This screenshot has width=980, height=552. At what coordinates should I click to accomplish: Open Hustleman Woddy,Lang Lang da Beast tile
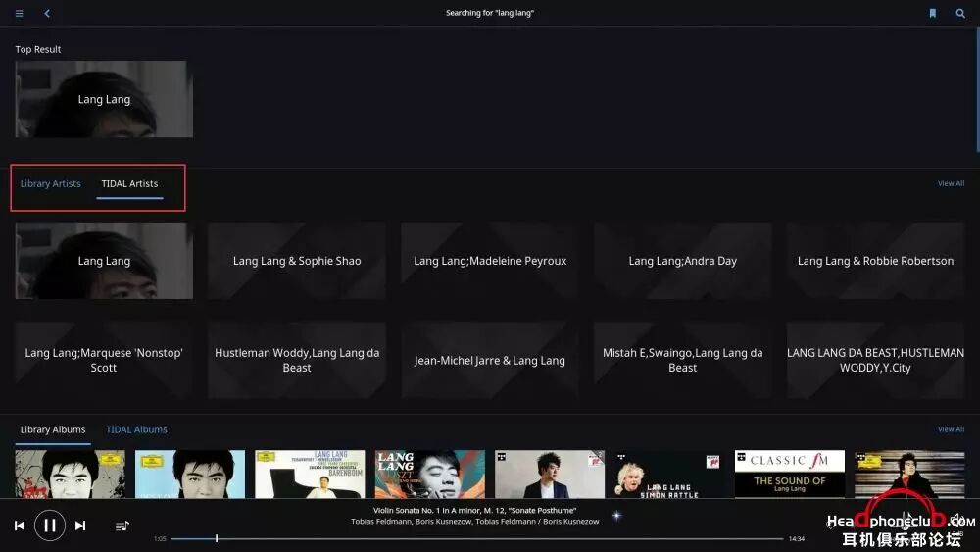pos(297,360)
